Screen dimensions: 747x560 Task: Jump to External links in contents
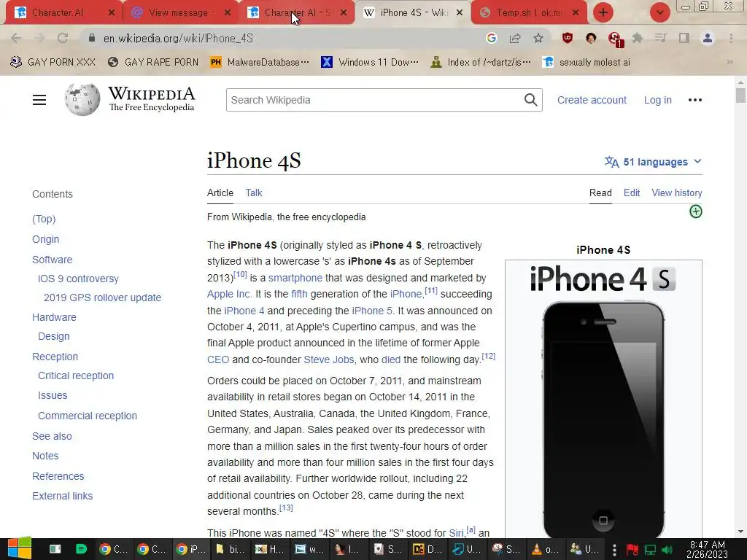63,496
